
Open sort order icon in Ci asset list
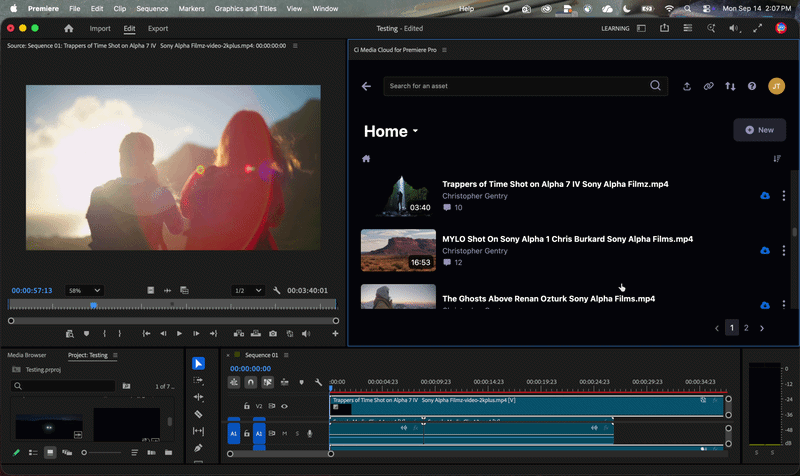coord(777,159)
